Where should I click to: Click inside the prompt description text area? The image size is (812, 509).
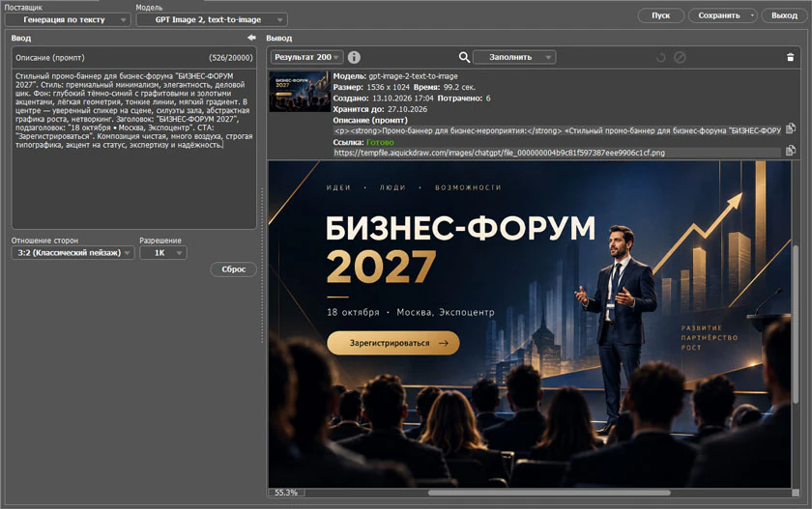tap(134, 149)
